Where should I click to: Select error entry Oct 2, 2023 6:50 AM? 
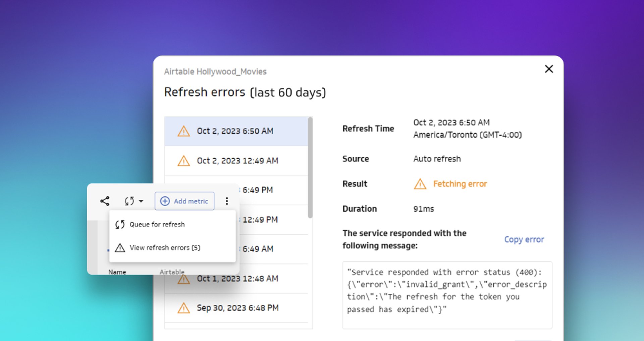pos(236,131)
